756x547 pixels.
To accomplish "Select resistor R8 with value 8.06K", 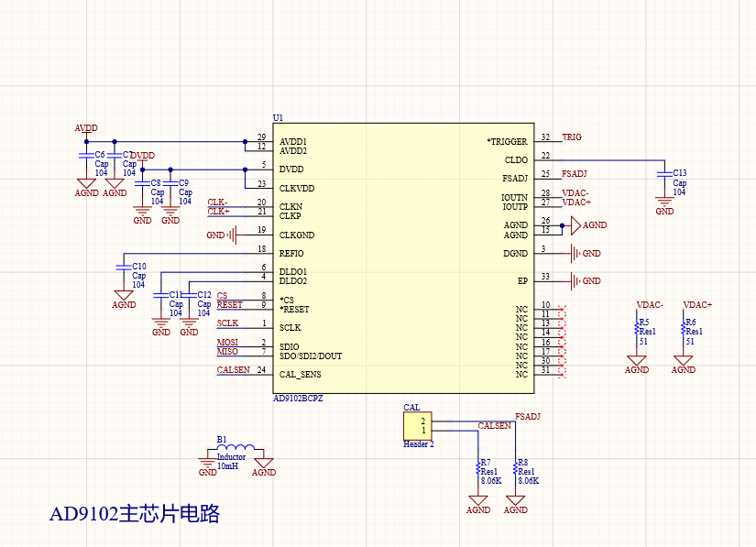I will click(x=516, y=470).
